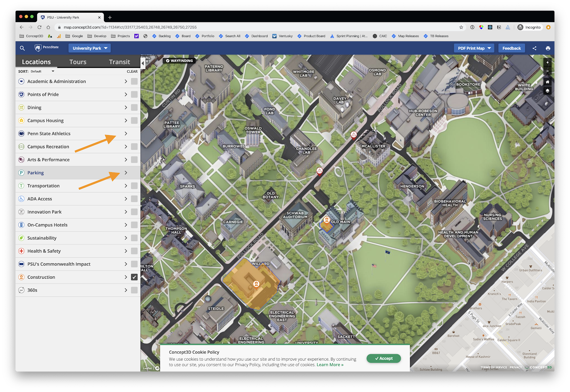Image resolution: width=570 pixels, height=392 pixels.
Task: Collapse the left sidebar panel arrow
Action: pos(143,63)
